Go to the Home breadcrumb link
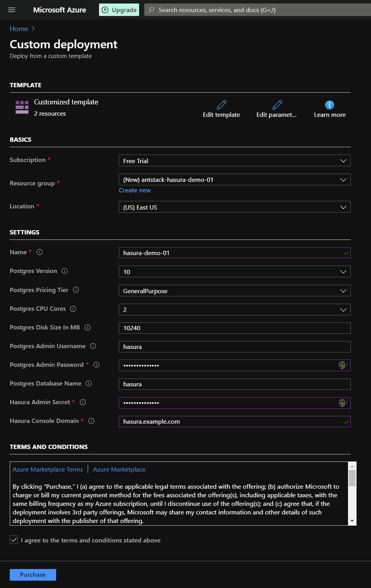 (19, 29)
